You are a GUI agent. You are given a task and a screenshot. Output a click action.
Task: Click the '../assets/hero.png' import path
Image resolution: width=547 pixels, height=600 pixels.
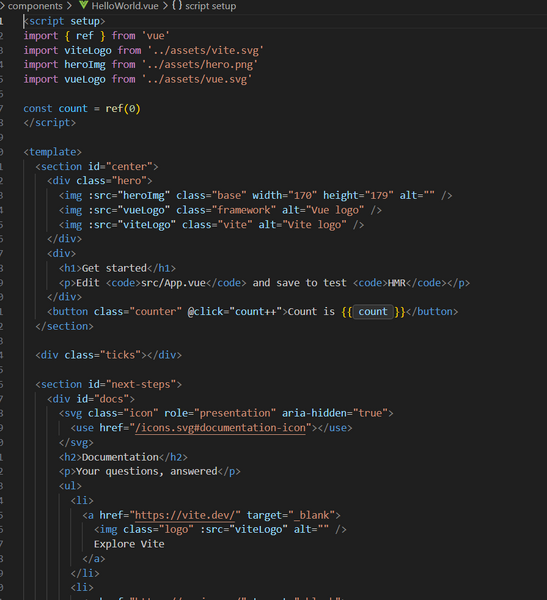pyautogui.click(x=200, y=65)
